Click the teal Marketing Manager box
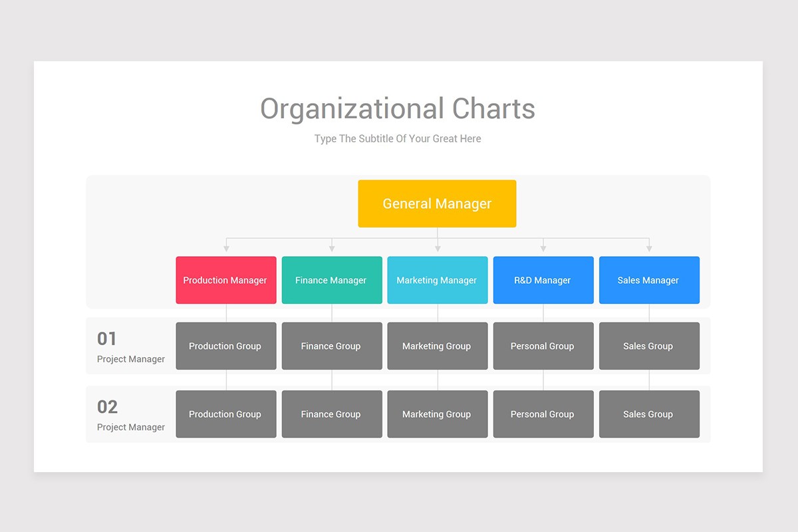Viewport: 798px width, 532px height. click(x=437, y=280)
